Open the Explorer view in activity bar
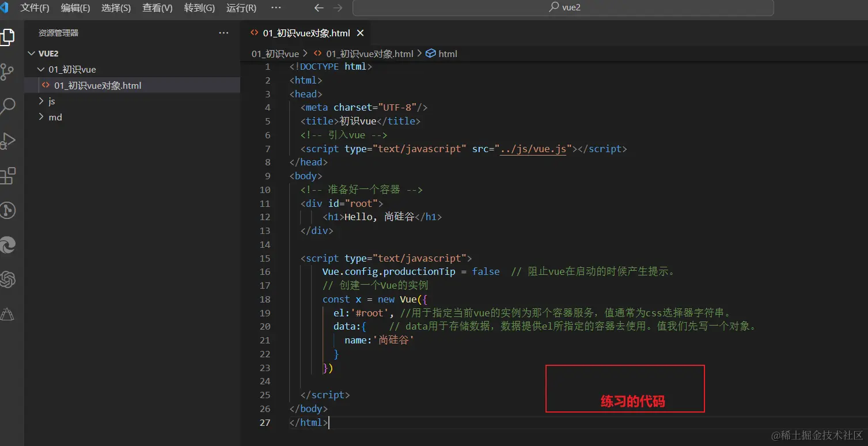The width and height of the screenshot is (868, 446). click(7, 37)
